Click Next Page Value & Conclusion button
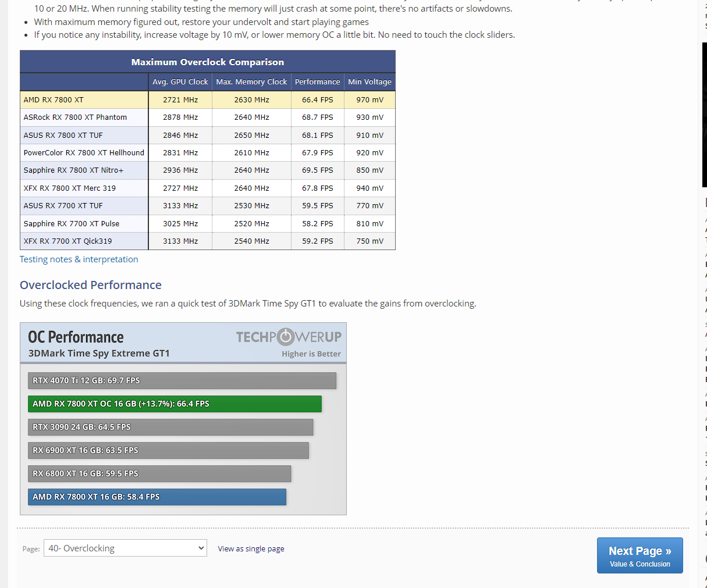The width and height of the screenshot is (707, 588). [x=640, y=555]
